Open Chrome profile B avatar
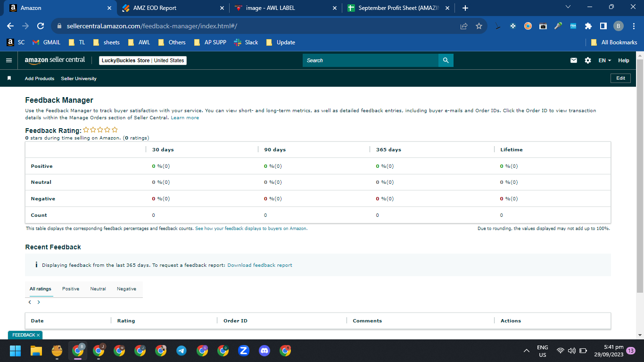Screen dimensions: 644x362 (619, 26)
